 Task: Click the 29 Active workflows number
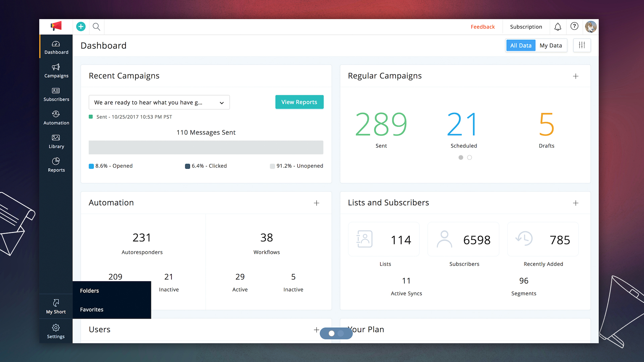pos(240,277)
